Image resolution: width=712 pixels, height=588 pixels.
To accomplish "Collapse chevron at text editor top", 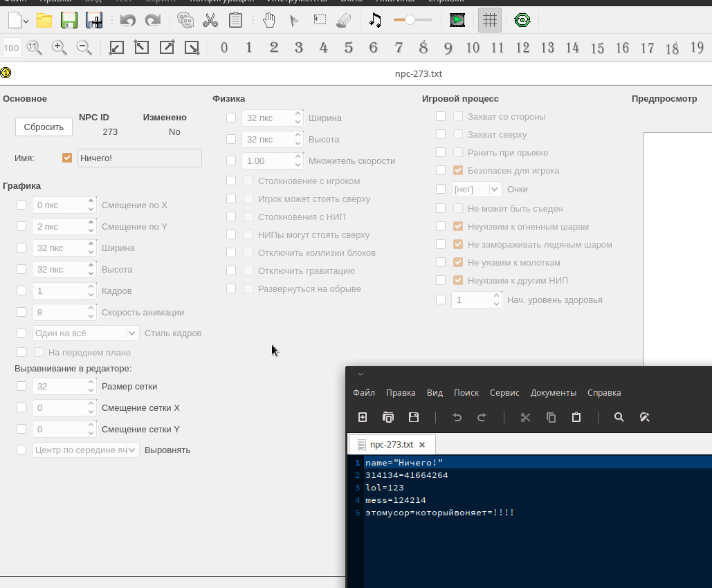I will tap(360, 374).
